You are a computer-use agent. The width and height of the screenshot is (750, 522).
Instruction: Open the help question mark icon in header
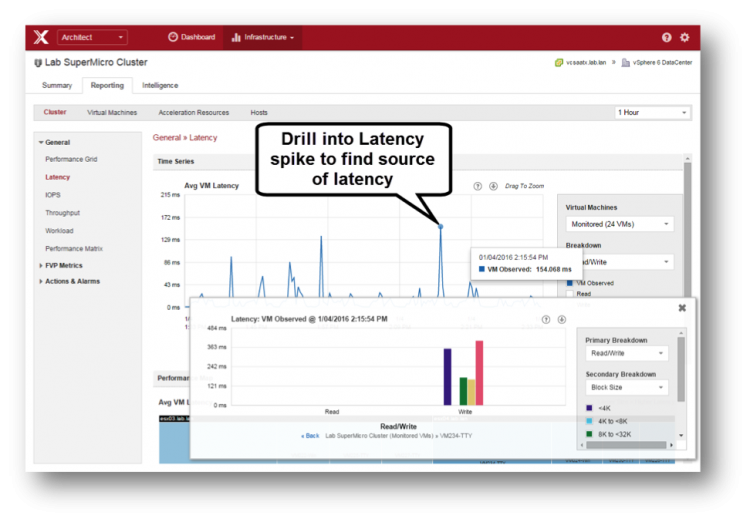pos(666,37)
